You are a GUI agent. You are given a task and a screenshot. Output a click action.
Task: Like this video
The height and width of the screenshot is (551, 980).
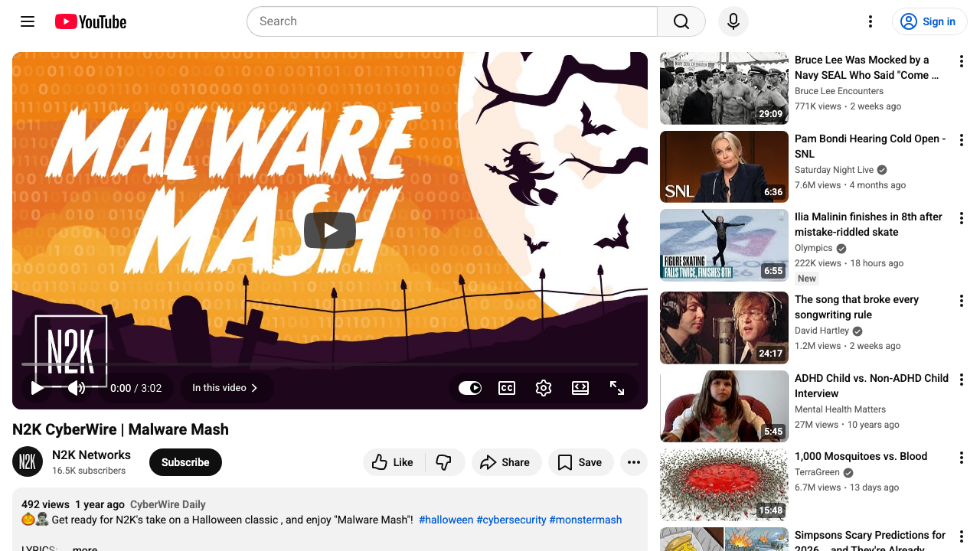click(x=393, y=462)
